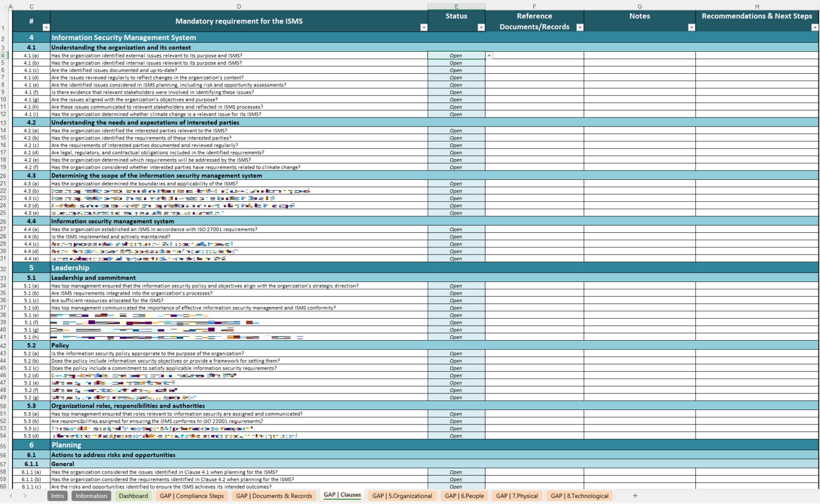Viewport: 820px width, 504px height.
Task: Switch to GAP | Compliance Steps tab
Action: [x=191, y=495]
